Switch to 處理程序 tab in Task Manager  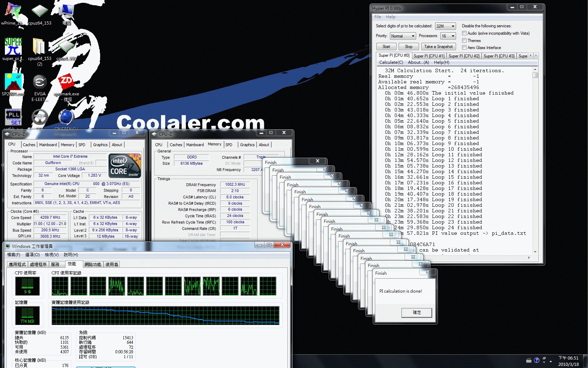tap(38, 265)
